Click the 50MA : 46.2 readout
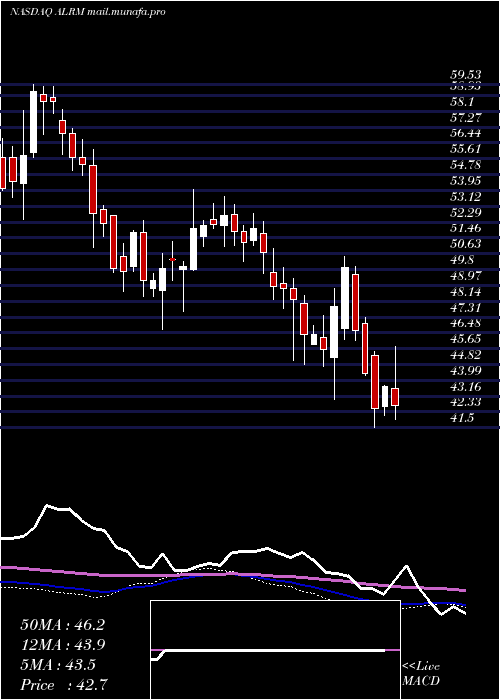 pyautogui.click(x=63, y=625)
